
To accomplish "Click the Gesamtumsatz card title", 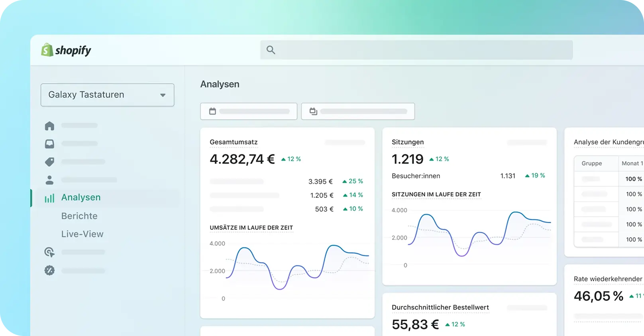I will 234,142.
